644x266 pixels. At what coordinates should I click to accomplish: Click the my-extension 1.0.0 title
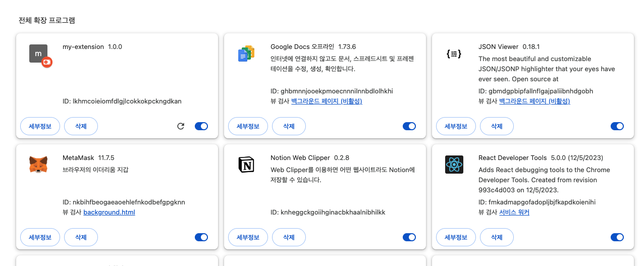coord(92,47)
